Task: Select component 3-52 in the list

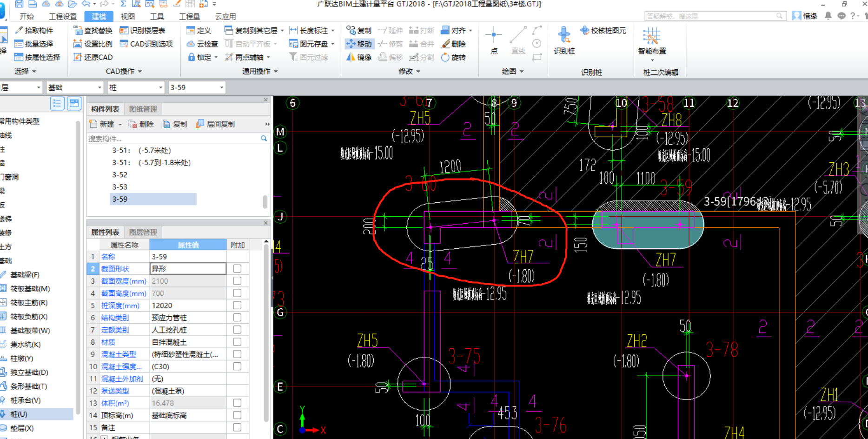Action: [120, 175]
